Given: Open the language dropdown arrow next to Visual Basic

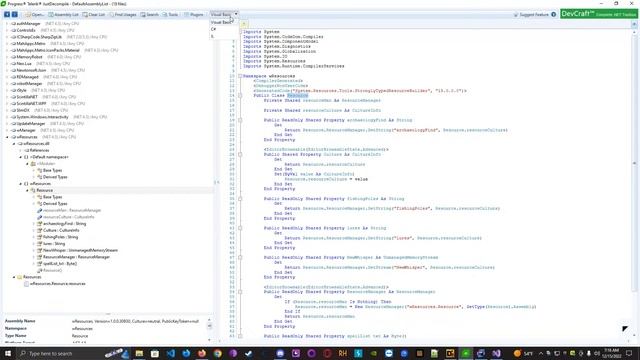Looking at the screenshot, I should (236, 14).
